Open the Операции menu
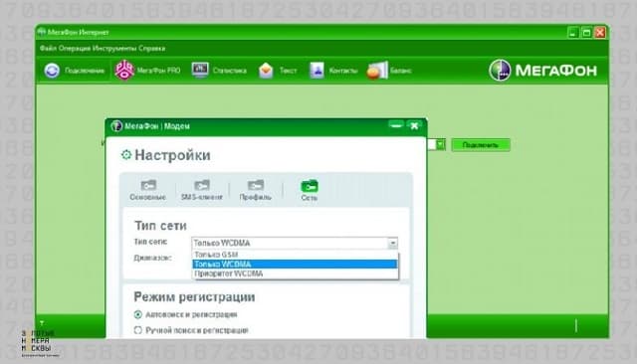Viewport: 637px width, 364px height. pos(75,49)
